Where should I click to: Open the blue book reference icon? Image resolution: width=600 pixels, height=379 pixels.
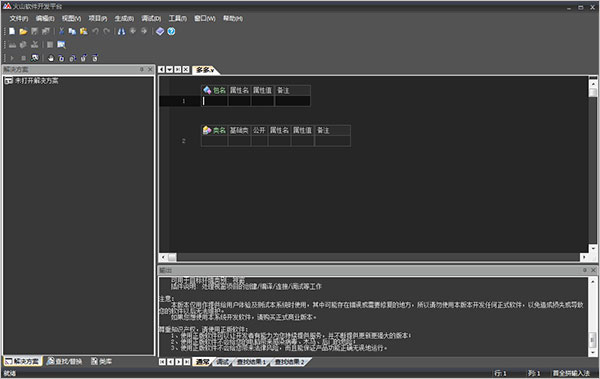click(160, 31)
